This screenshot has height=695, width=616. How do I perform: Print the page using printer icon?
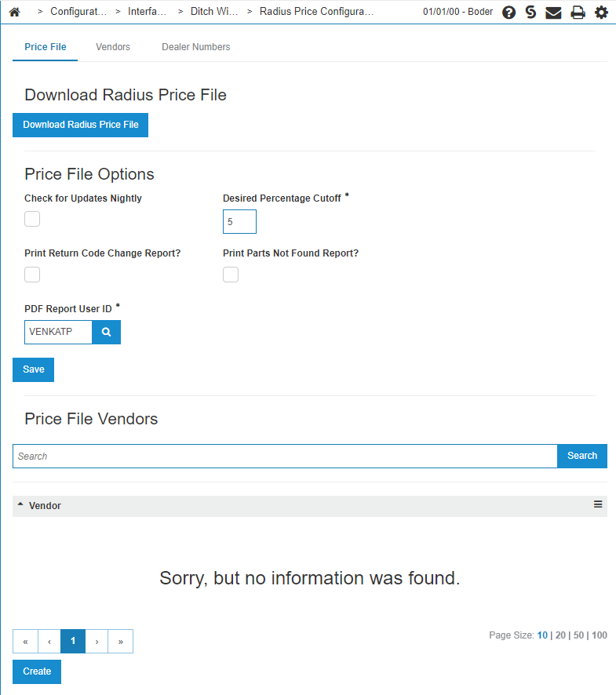pos(578,13)
